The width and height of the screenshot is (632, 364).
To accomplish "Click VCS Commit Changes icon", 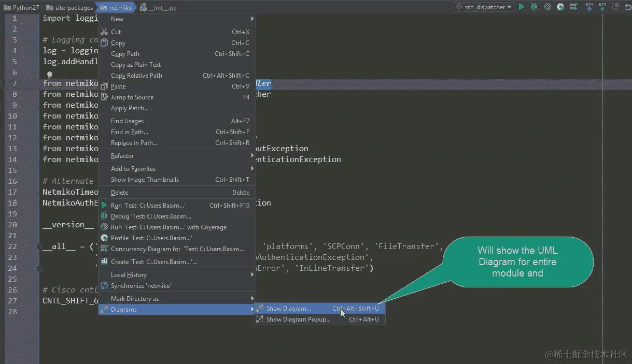I will click(602, 7).
